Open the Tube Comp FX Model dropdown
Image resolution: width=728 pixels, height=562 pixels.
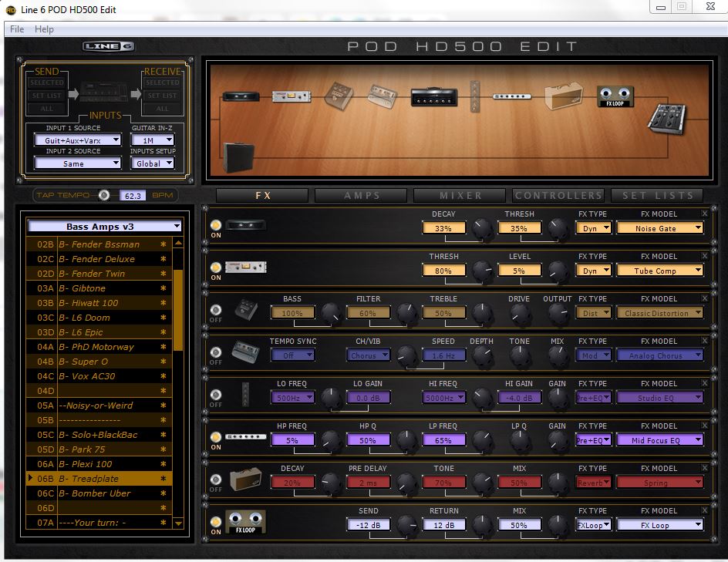659,271
